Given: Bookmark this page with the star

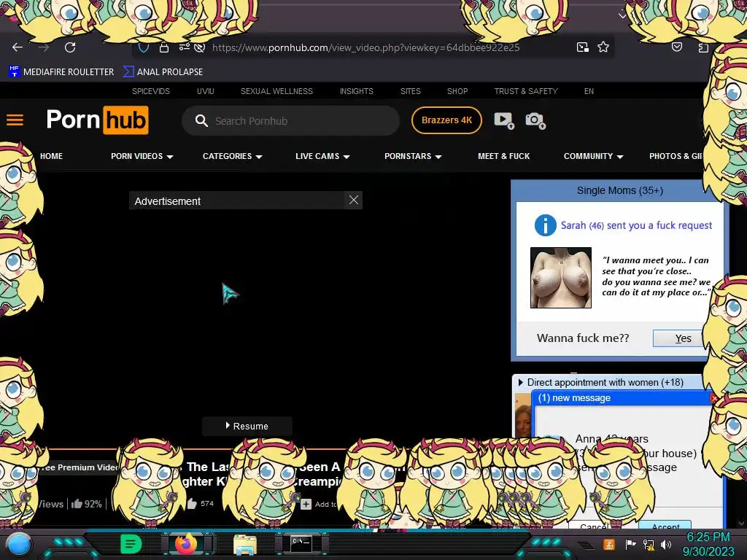Looking at the screenshot, I should 603,47.
